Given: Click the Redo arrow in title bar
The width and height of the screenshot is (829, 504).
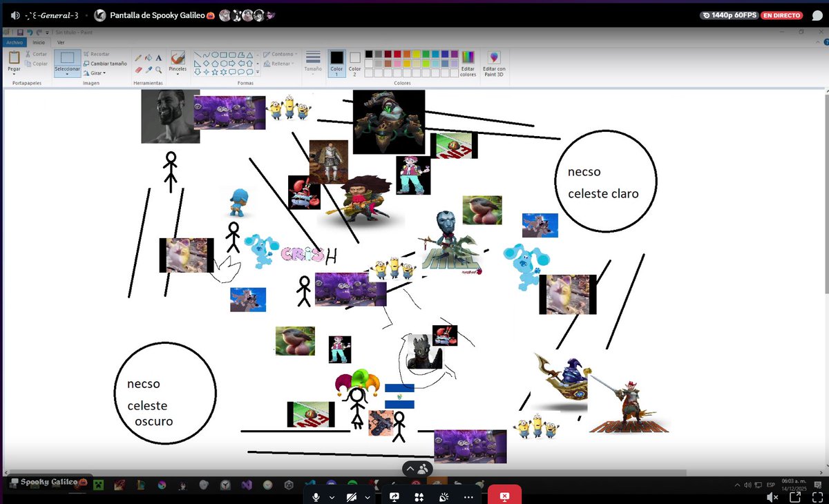Looking at the screenshot, I should (x=39, y=32).
